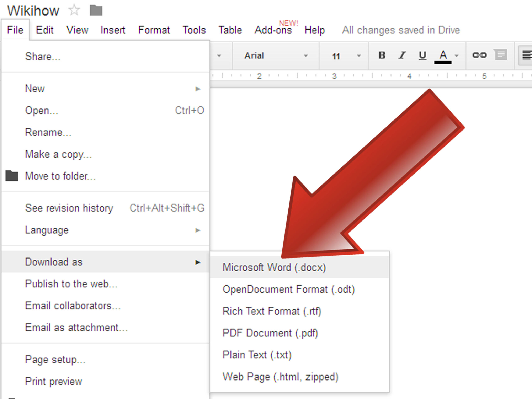532x399 pixels.
Task: Toggle bold formatting
Action: pyautogui.click(x=382, y=55)
